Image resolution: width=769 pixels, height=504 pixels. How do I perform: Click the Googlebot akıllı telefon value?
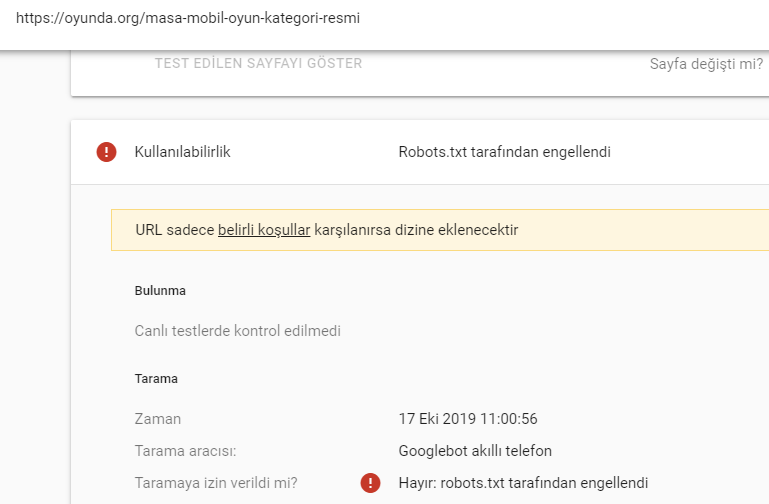pyautogui.click(x=475, y=451)
